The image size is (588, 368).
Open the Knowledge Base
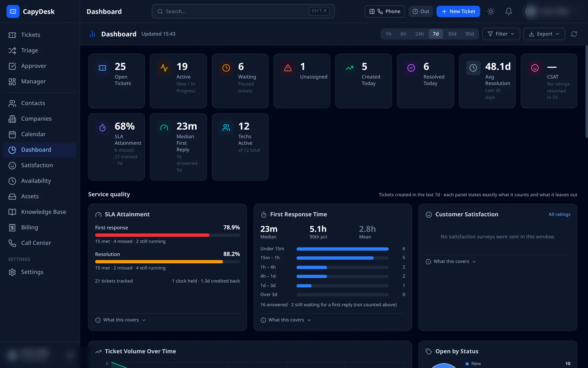(40, 212)
